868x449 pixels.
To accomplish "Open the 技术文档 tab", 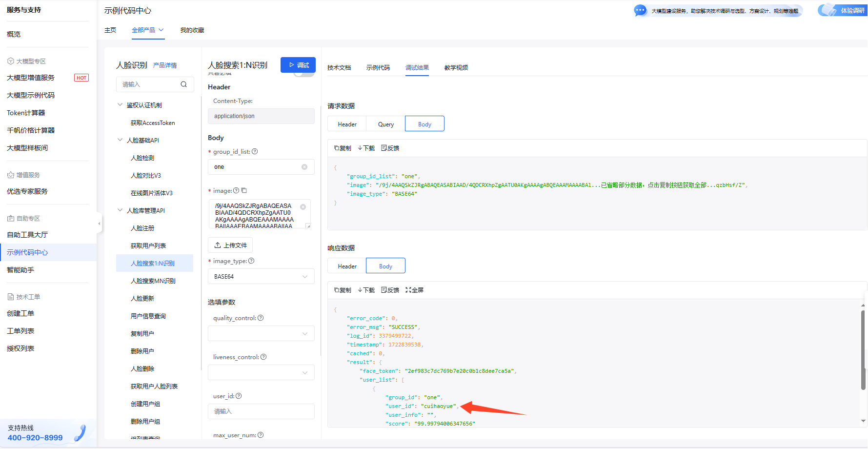I will [x=339, y=68].
